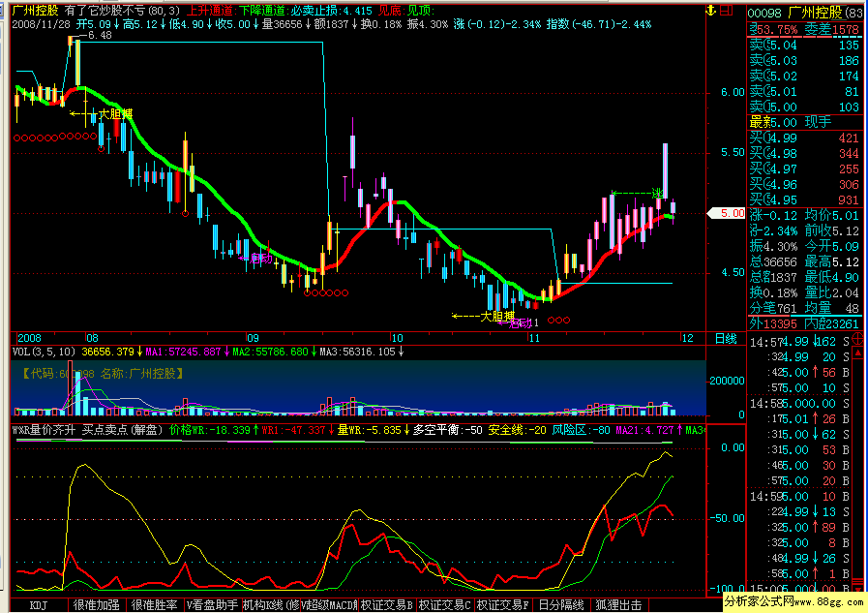Click the 卖2 ask row at 5.01
This screenshot has height=613, width=868.
click(804, 91)
